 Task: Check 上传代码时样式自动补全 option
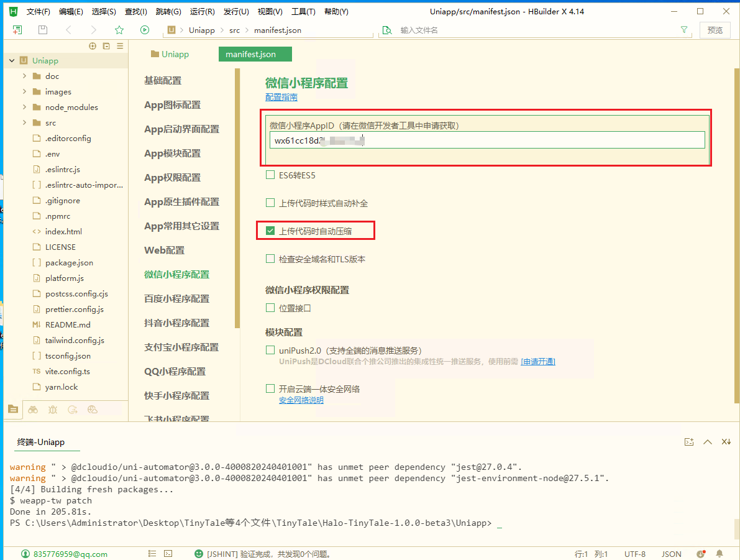[270, 203]
